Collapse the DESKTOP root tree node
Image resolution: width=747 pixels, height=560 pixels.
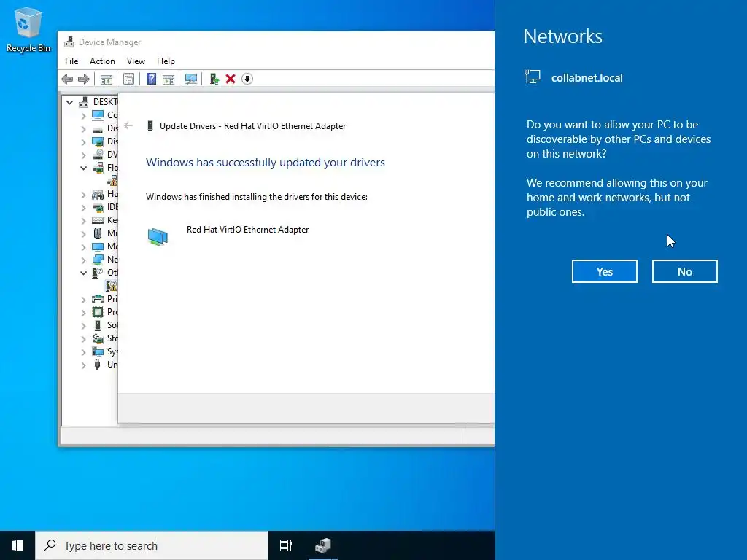coord(69,102)
